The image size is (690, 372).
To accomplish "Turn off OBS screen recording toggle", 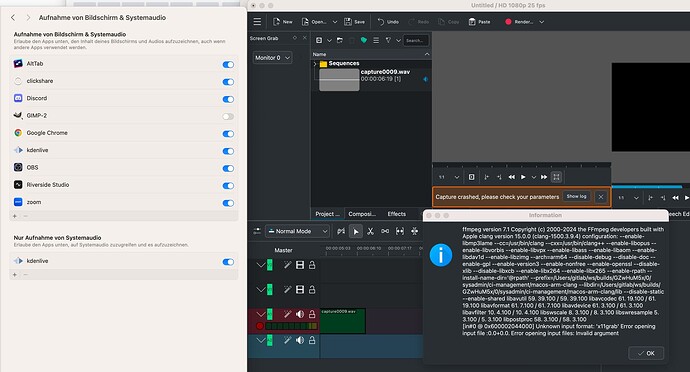I will coord(228,168).
